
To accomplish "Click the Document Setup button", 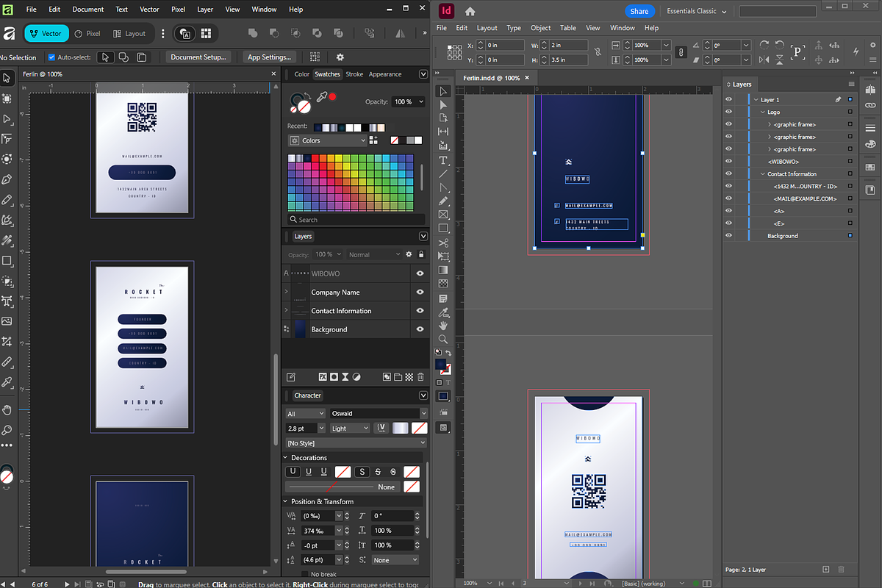I will [199, 57].
